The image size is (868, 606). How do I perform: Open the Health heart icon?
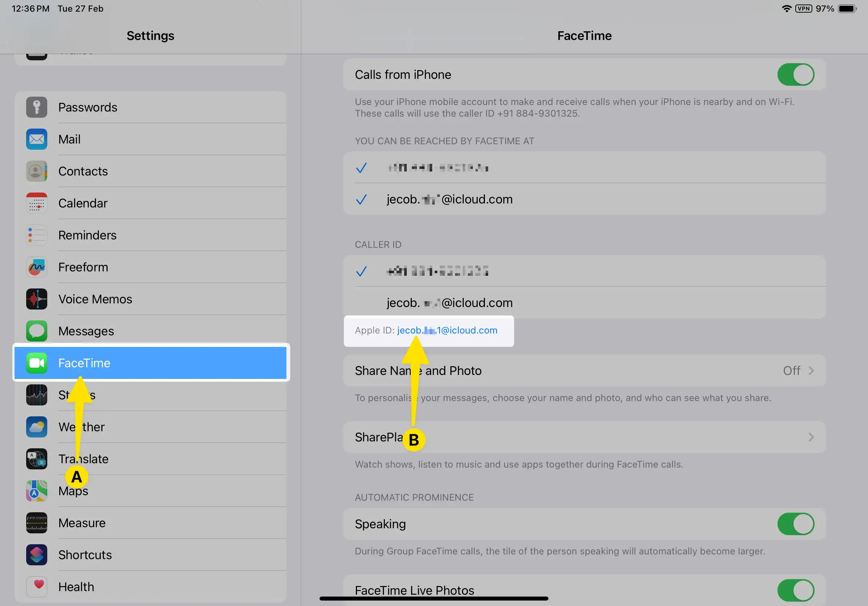click(x=37, y=586)
